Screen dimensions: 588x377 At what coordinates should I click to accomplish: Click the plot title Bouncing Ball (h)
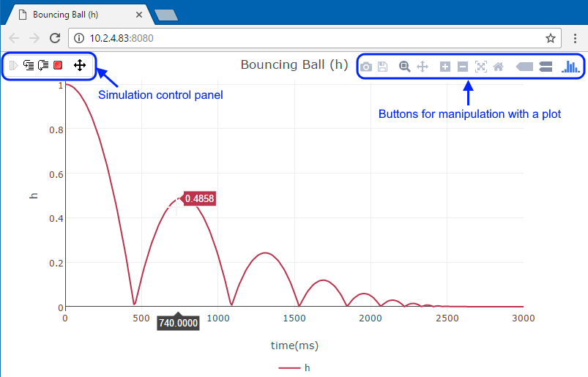[x=294, y=65]
